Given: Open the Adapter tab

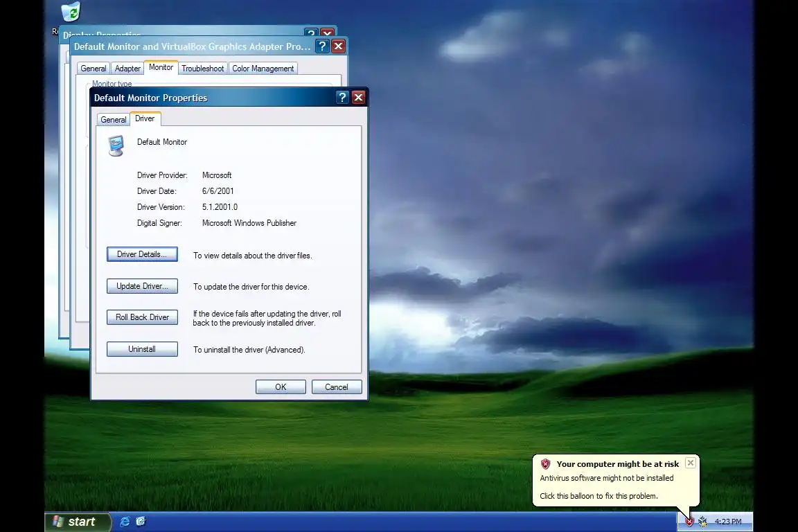Looking at the screenshot, I should [x=127, y=68].
